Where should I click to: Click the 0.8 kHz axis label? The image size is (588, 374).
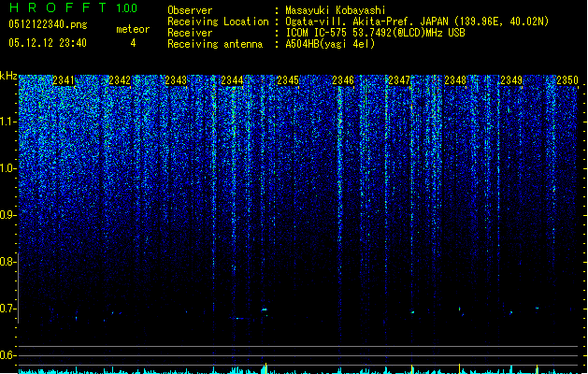click(8, 262)
